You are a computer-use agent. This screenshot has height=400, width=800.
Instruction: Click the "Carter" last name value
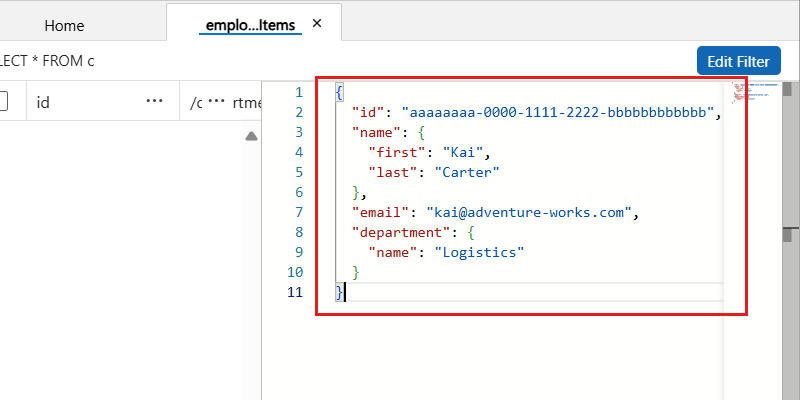[466, 172]
